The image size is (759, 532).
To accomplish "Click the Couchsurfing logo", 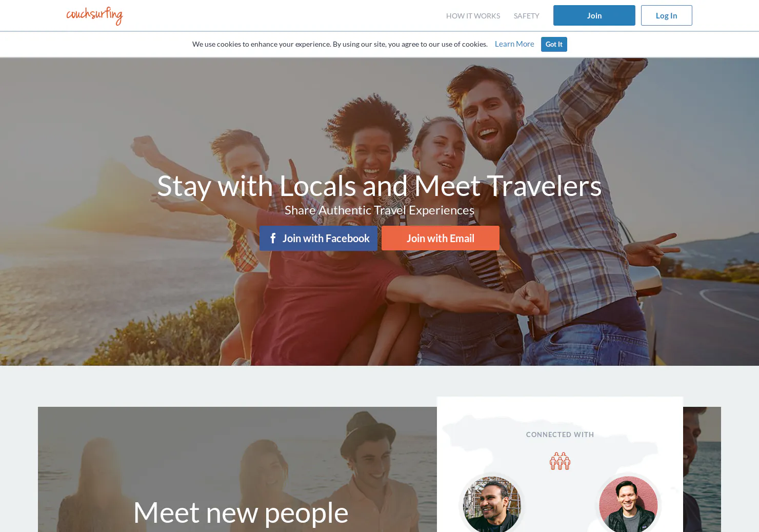I will [95, 15].
